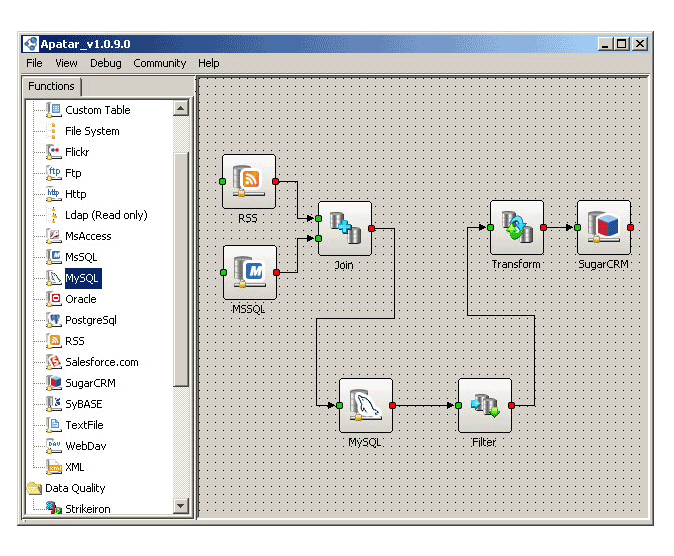Click the Ldap (Read only) icon

pos(54,215)
